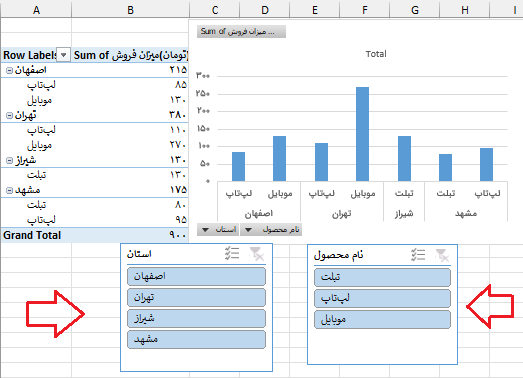This screenshot has height=378, width=523.
Task: Click the chart title Total
Action: (x=376, y=54)
